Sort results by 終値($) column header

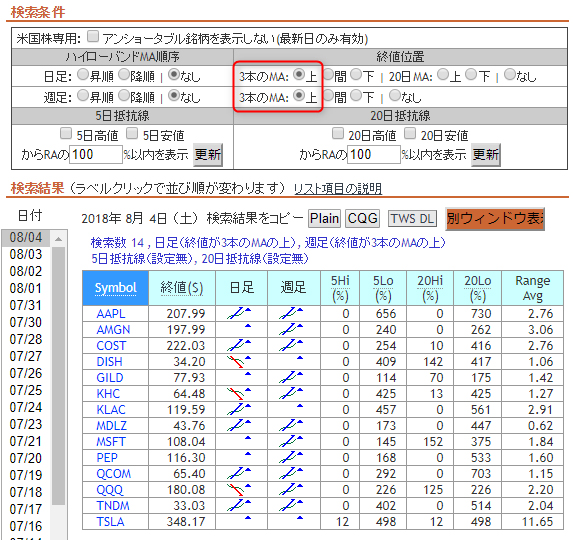click(182, 288)
